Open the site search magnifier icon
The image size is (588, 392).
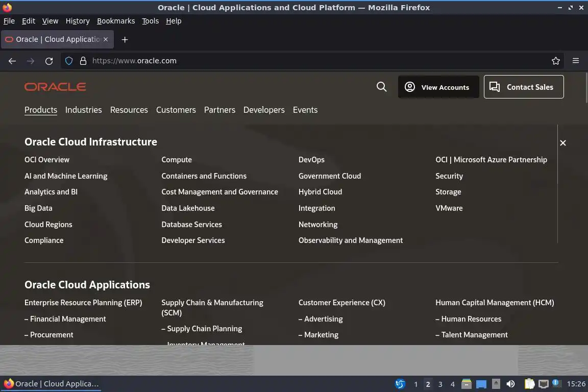(x=381, y=87)
